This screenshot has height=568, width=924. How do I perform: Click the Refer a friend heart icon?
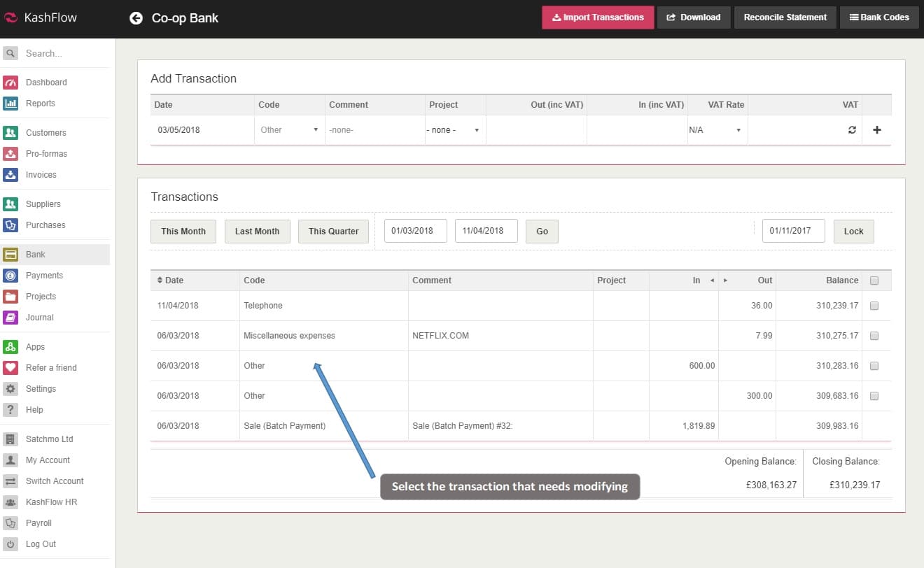tap(10, 368)
